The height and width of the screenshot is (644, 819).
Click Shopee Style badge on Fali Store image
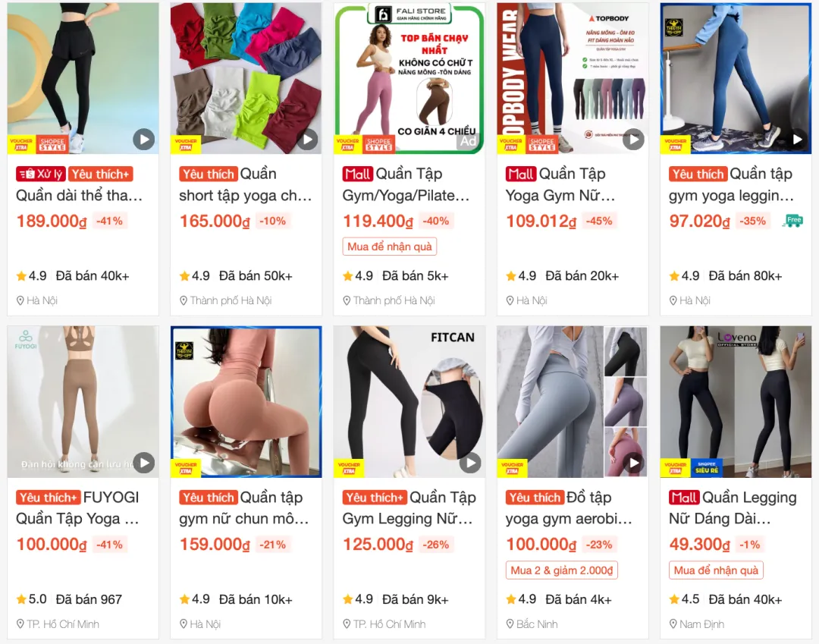378,145
